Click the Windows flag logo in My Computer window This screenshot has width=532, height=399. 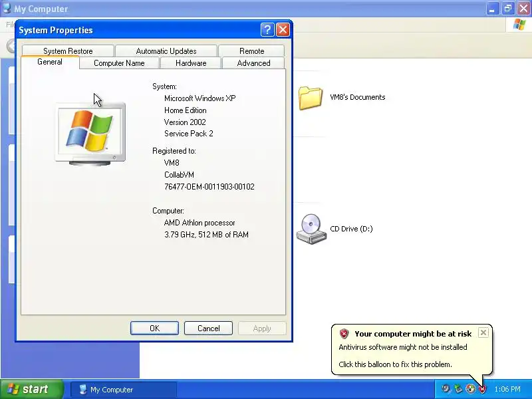(519, 25)
